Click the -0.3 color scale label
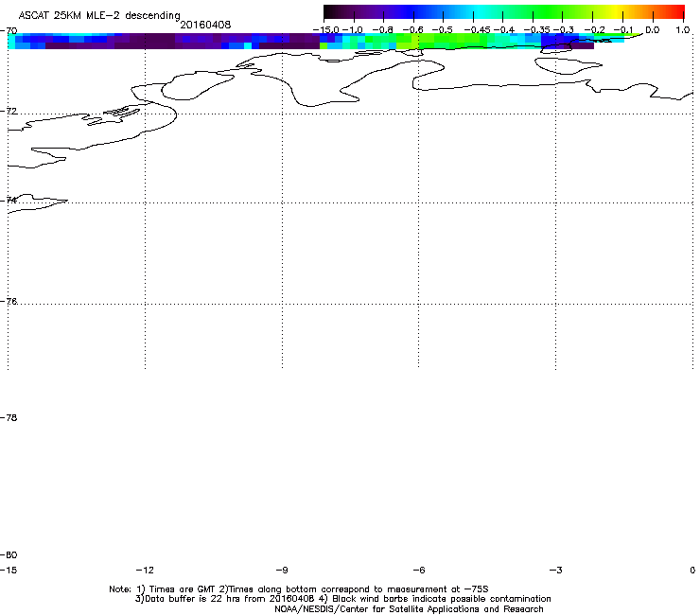The height and width of the screenshot is (615, 700). tap(564, 30)
